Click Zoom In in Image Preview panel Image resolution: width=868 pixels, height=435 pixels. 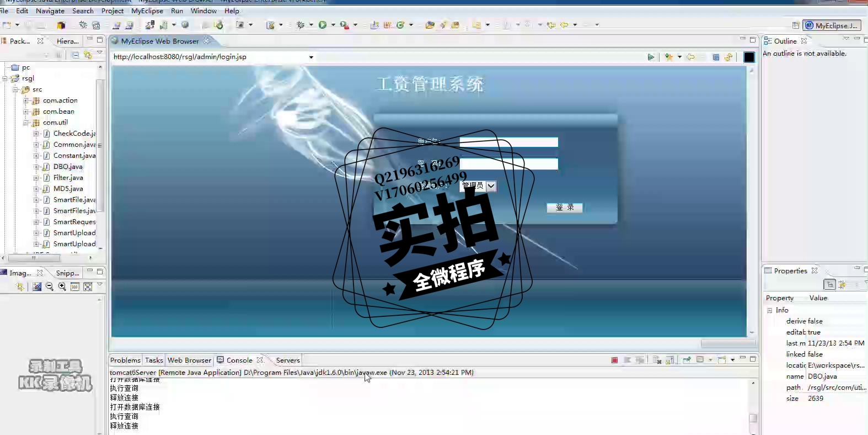62,287
